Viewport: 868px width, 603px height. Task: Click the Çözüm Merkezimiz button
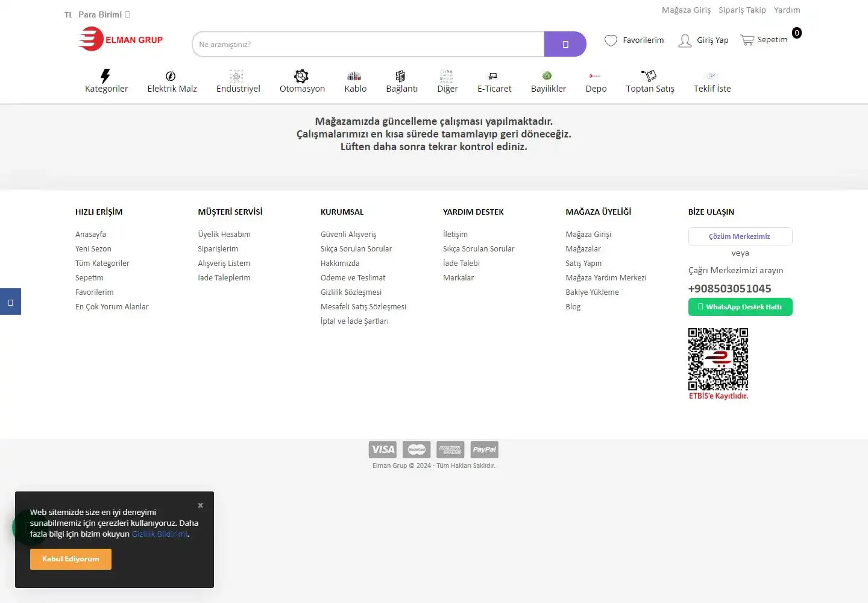click(740, 236)
